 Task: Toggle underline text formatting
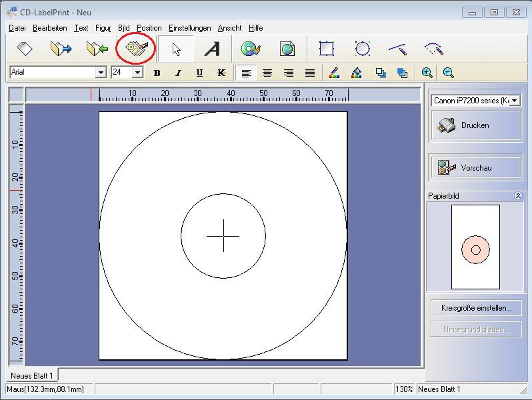[199, 73]
